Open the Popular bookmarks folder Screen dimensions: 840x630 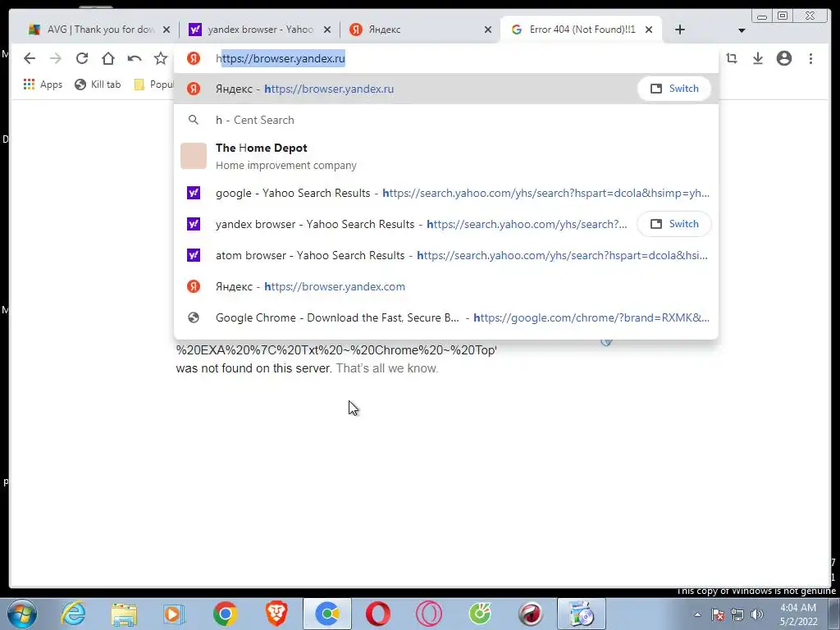pos(153,84)
